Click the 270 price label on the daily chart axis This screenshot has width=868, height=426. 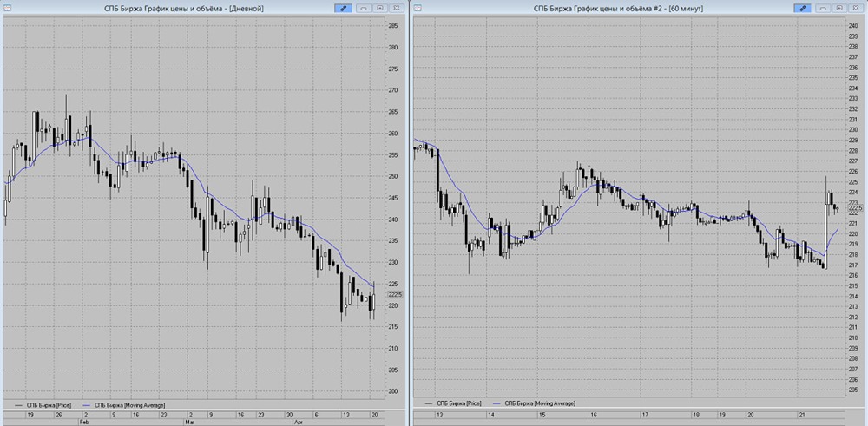(393, 90)
